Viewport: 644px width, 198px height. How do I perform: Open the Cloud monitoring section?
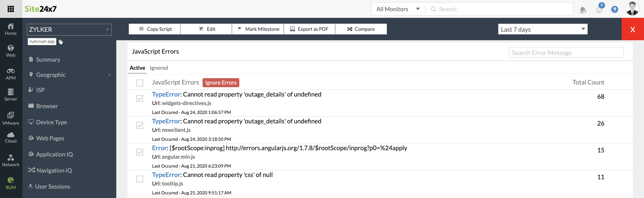click(x=11, y=137)
